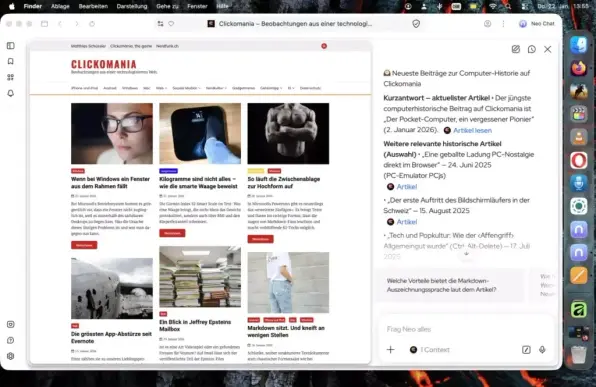Reload the Clickomania page

[92, 24]
